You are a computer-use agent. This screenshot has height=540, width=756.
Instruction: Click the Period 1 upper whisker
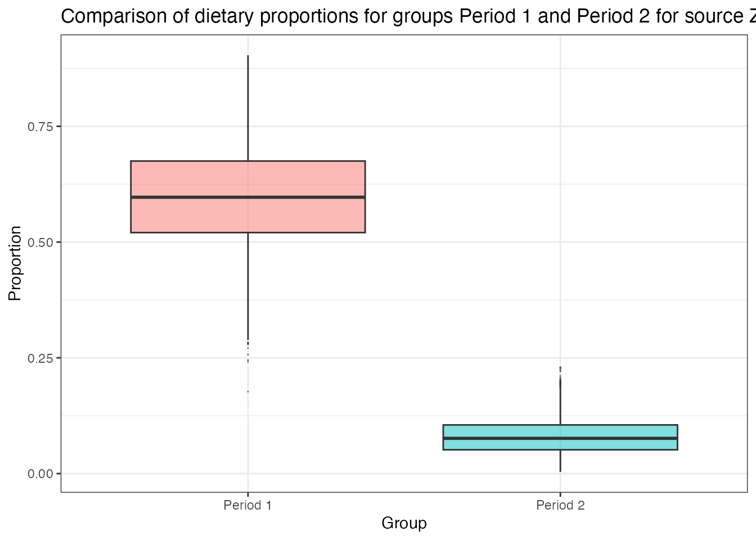248,107
